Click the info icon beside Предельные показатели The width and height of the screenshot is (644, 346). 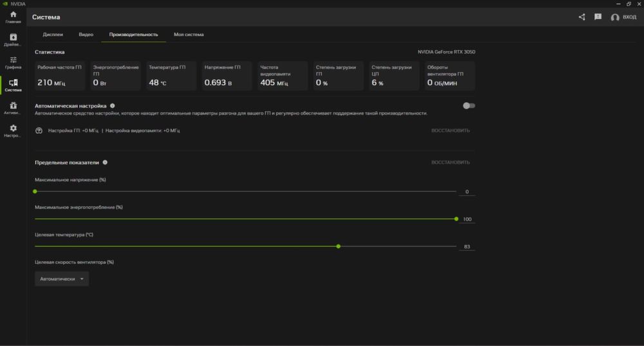105,163
